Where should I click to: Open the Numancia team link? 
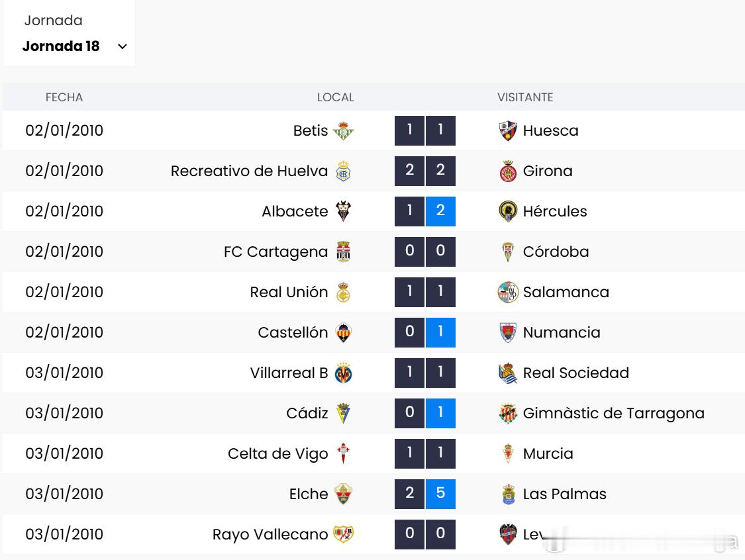pyautogui.click(x=562, y=333)
